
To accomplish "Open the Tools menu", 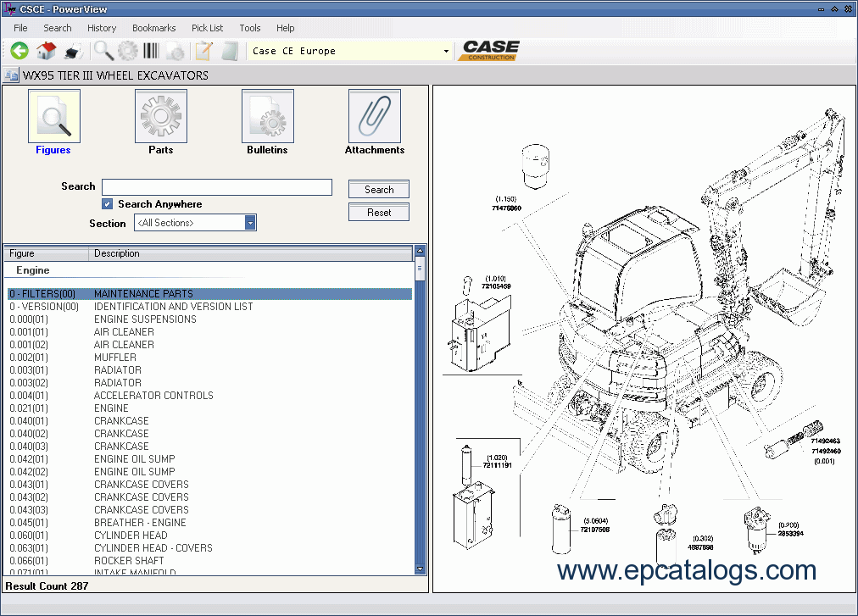I will coord(250,28).
